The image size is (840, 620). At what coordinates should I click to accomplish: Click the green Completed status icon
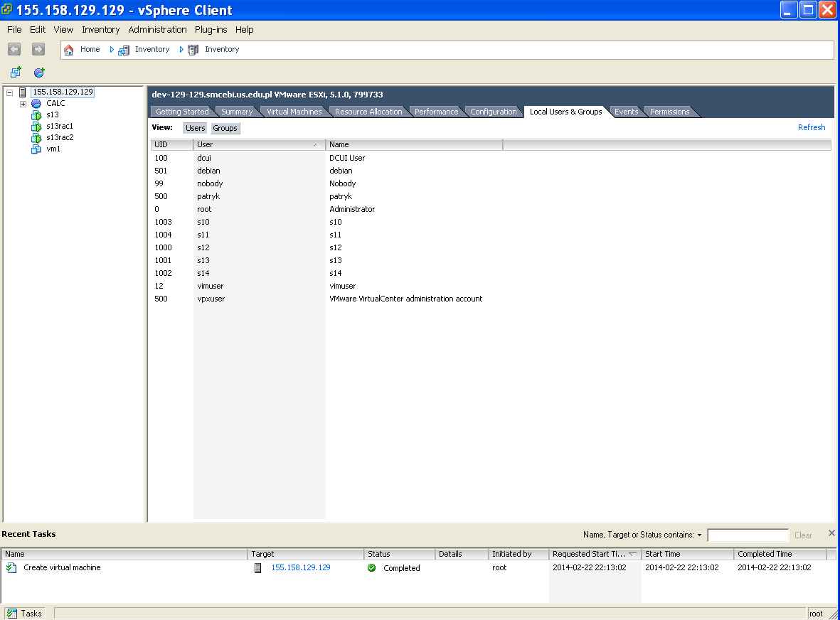point(372,567)
